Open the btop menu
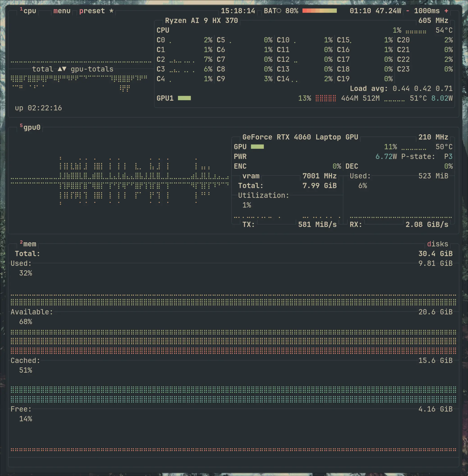The width and height of the screenshot is (468, 476). click(62, 11)
